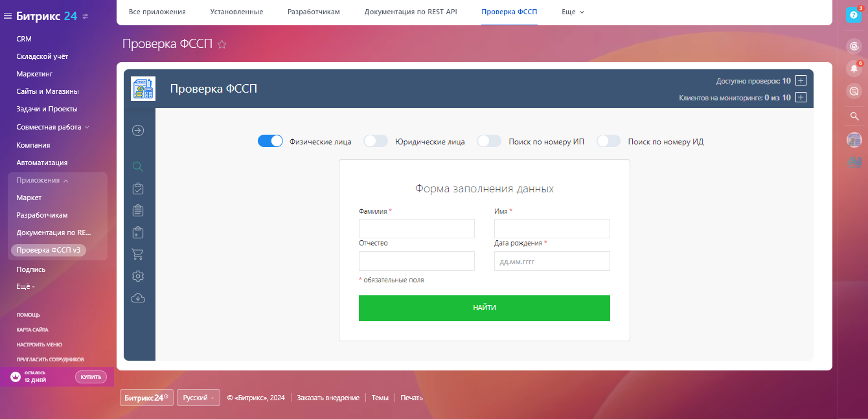Expand app sidebar with the arrow-circle icon
This screenshot has height=419, width=868.
138,130
